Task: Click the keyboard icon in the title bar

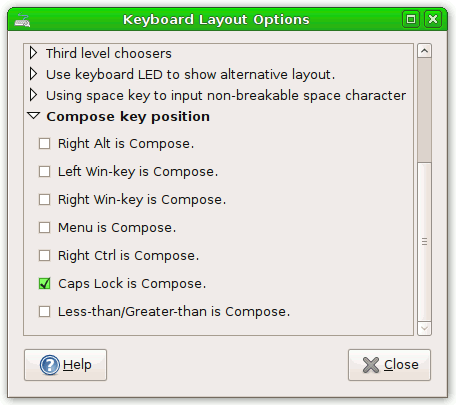Action: pyautogui.click(x=22, y=20)
